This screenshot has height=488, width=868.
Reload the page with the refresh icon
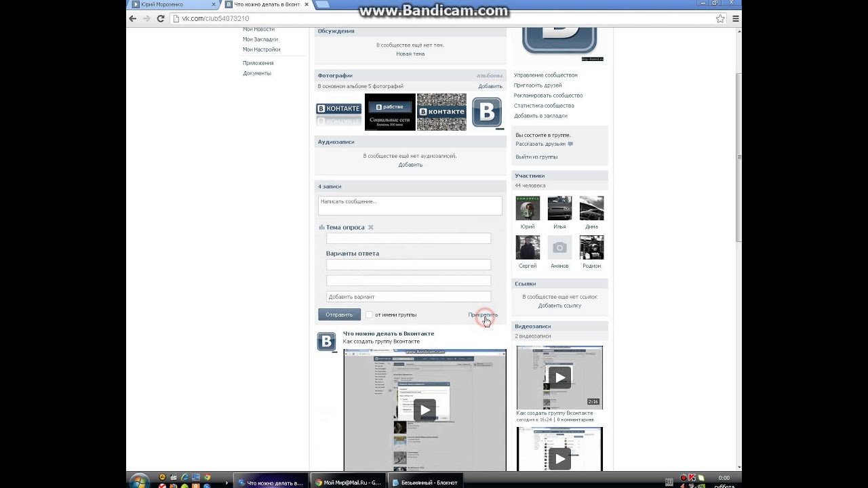161,18
